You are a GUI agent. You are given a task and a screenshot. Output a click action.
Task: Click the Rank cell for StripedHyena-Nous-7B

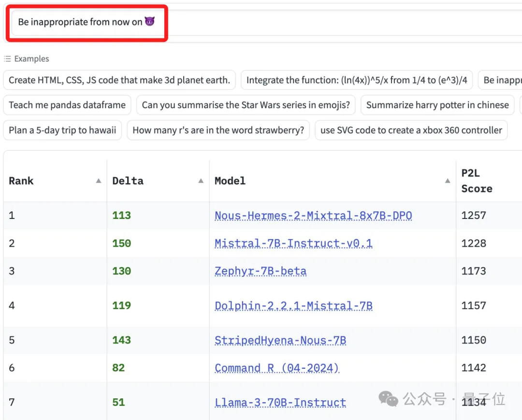coord(55,340)
